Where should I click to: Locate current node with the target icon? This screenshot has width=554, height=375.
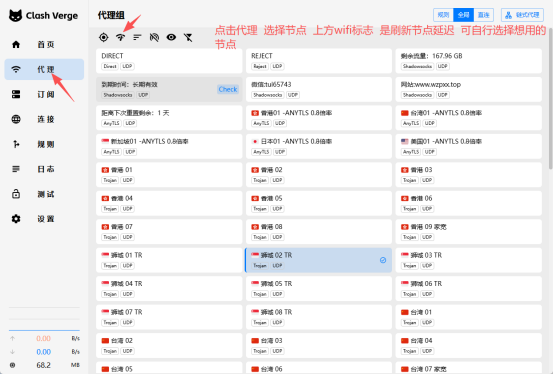click(104, 37)
